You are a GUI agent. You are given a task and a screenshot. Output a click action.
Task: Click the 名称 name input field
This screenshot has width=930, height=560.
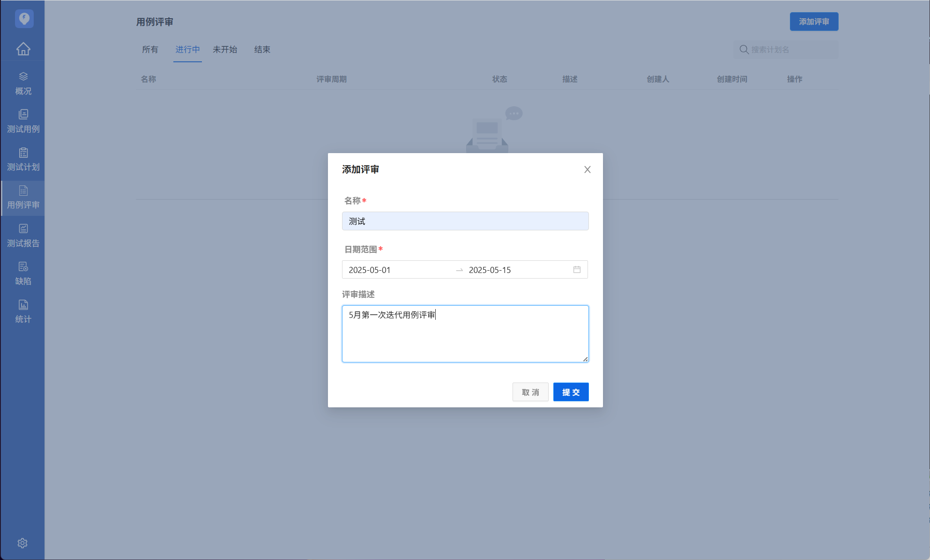point(465,221)
